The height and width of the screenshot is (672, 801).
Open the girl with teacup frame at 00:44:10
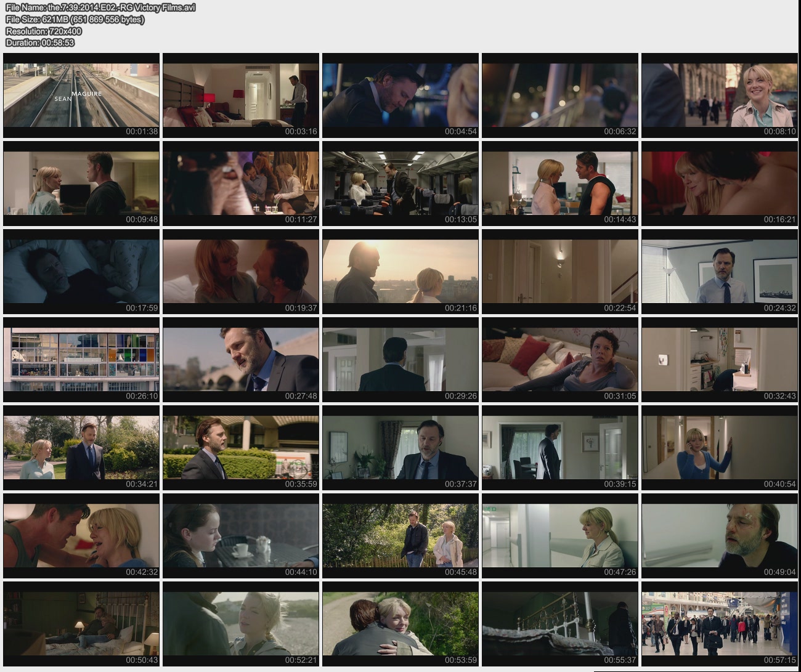(x=241, y=535)
